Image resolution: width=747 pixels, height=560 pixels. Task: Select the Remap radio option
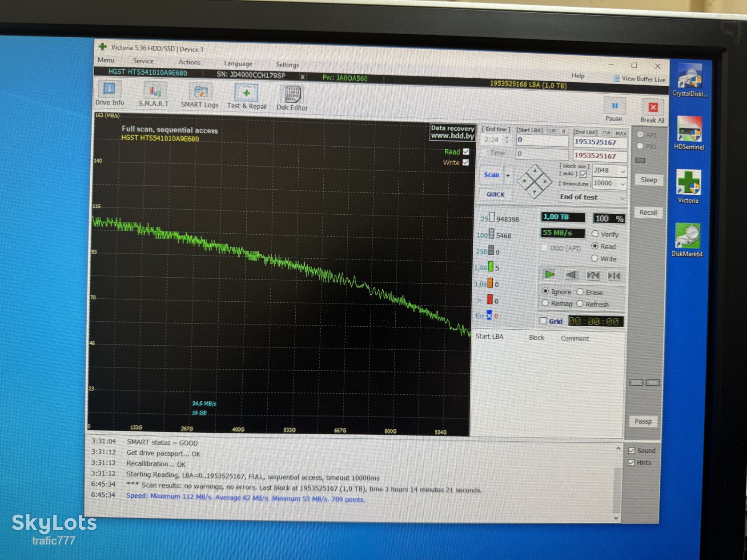coord(545,303)
